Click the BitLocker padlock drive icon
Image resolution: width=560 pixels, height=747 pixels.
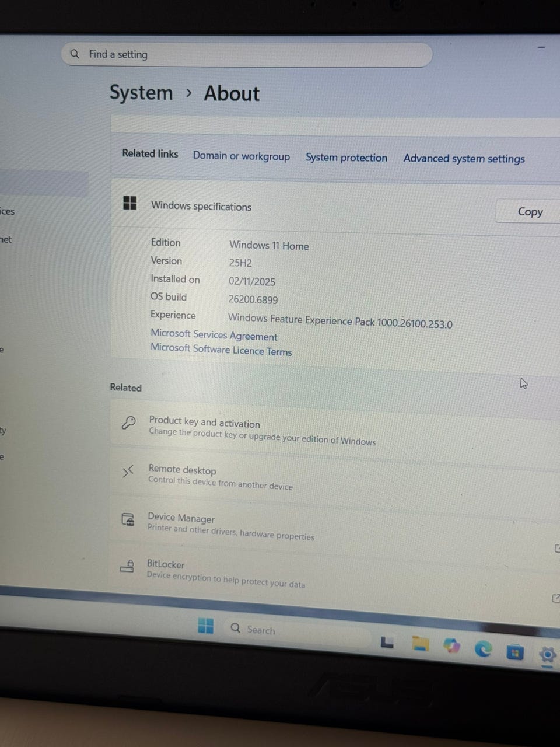[x=127, y=565]
